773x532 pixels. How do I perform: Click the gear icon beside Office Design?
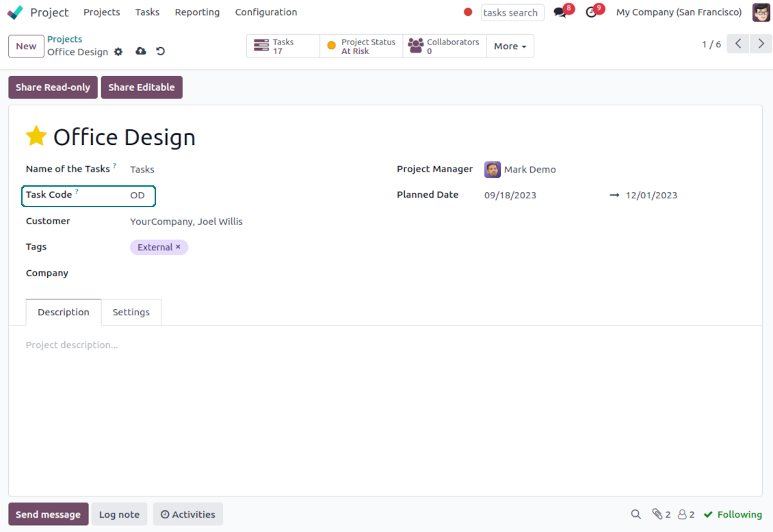tap(118, 52)
